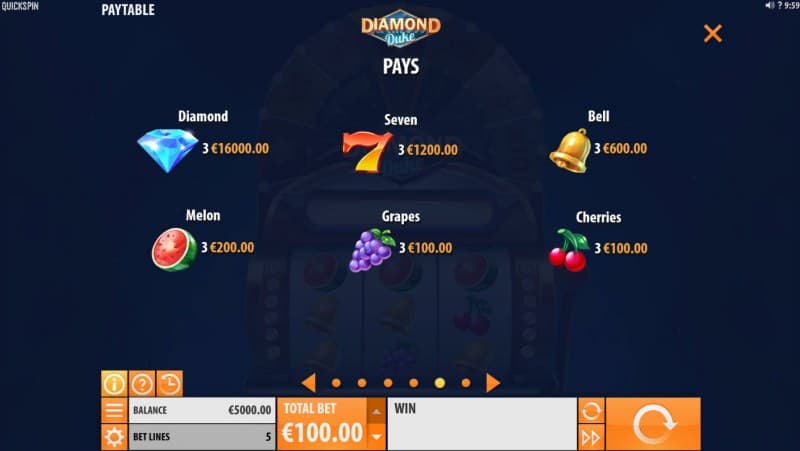Click the Bet Lines field
Viewport: 800px width, 451px height.
click(x=202, y=437)
